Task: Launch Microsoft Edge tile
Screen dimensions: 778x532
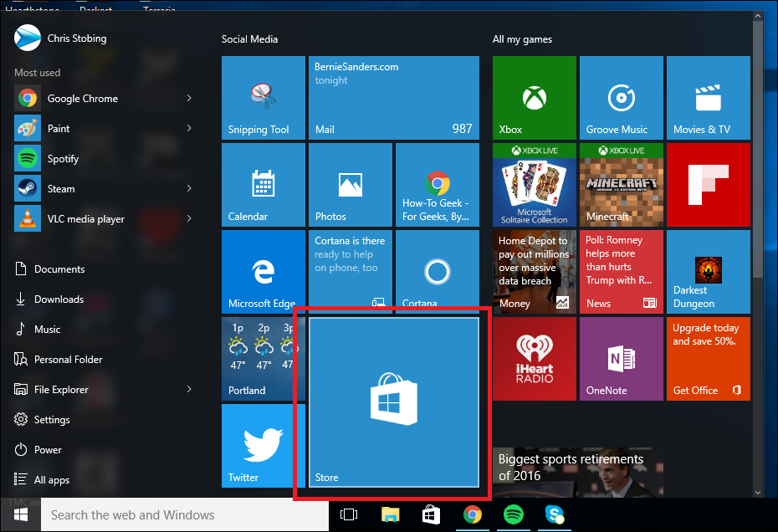Action: 264,272
